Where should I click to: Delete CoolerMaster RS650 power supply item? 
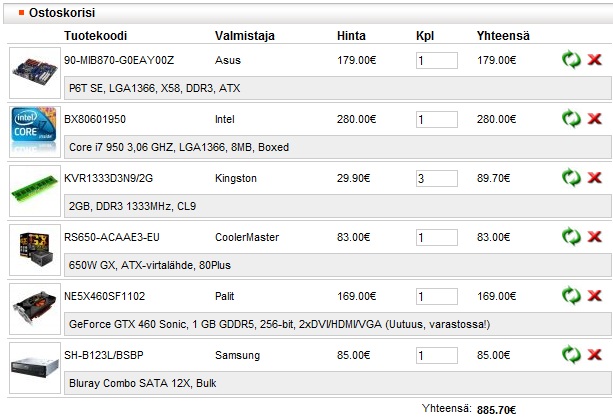coord(594,237)
